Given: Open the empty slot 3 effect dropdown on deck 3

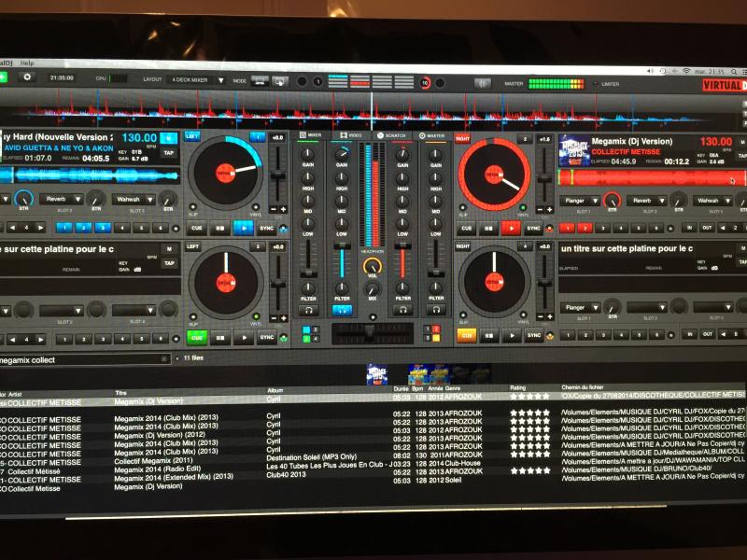Looking at the screenshot, I should [x=134, y=311].
